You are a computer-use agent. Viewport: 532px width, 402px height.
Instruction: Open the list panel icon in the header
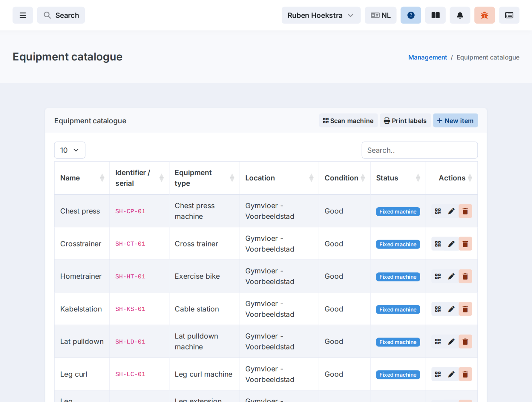point(509,15)
